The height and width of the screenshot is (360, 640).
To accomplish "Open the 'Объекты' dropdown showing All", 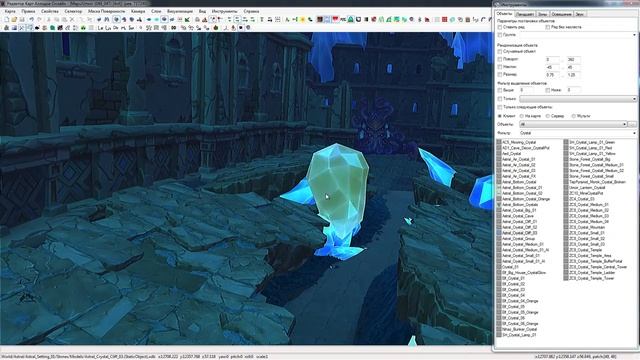I will [573, 124].
